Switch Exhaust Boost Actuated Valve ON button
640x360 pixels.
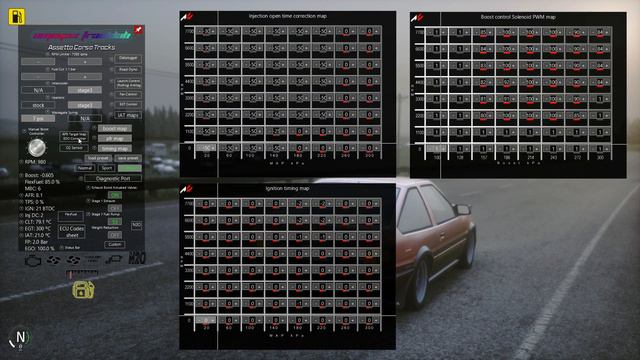point(115,195)
